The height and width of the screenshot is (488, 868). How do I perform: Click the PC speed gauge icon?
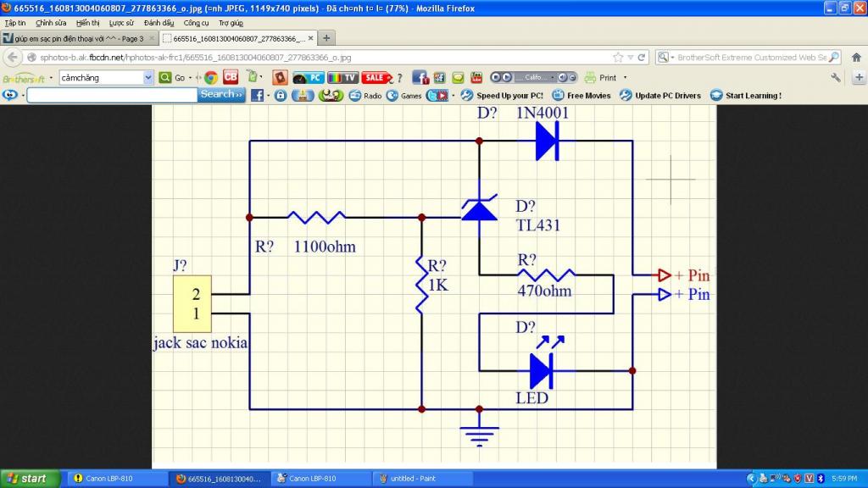(309, 77)
